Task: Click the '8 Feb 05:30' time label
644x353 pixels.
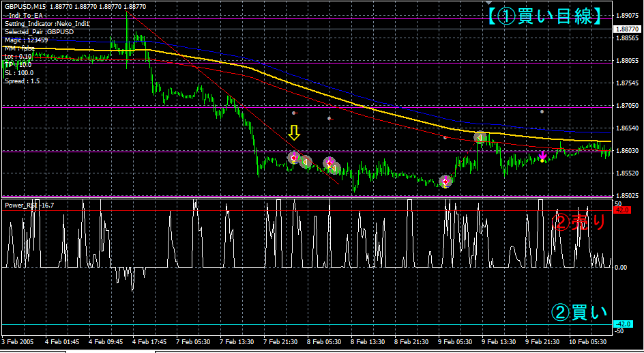Action: tap(325, 342)
